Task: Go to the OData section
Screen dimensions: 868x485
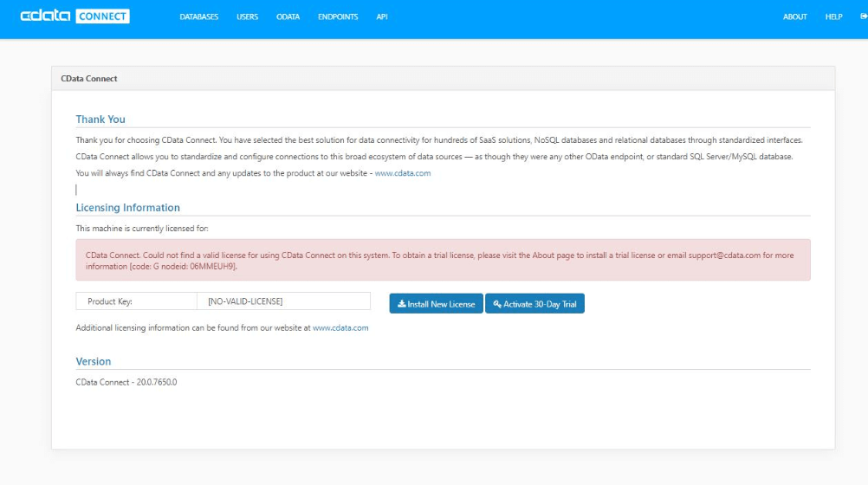Action: coord(288,17)
